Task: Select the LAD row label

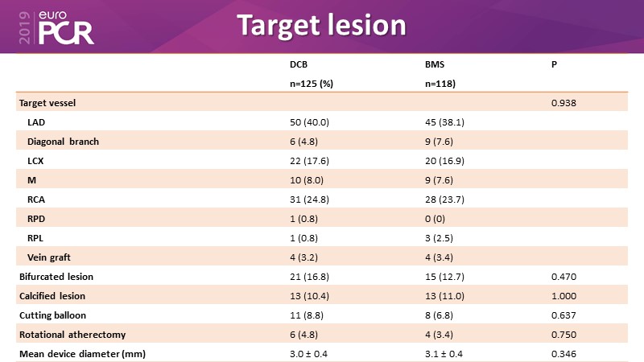Action: pos(36,121)
